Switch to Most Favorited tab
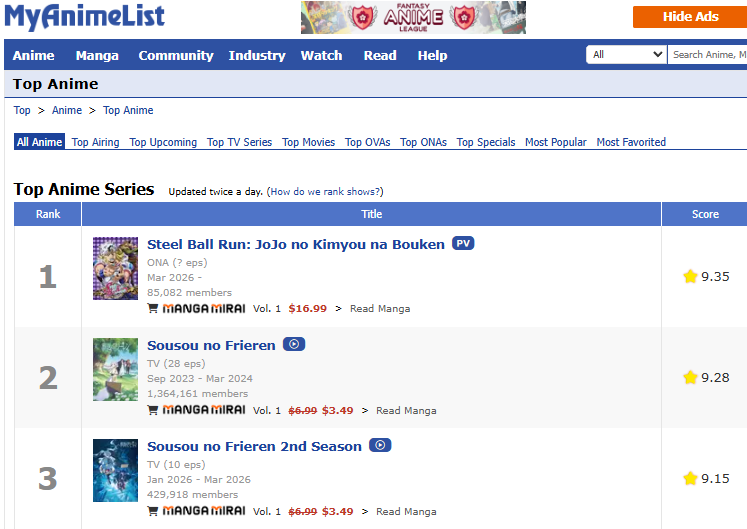This screenshot has width=747, height=529. click(631, 142)
